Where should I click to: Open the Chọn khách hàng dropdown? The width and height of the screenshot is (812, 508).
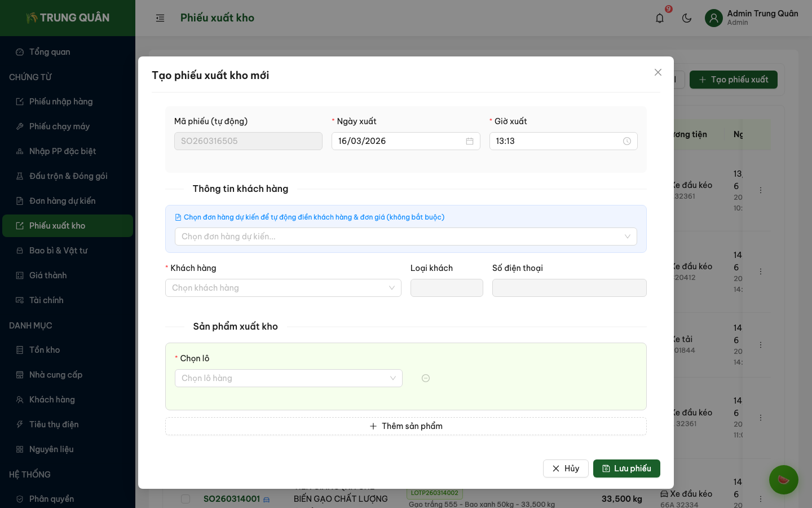point(283,288)
